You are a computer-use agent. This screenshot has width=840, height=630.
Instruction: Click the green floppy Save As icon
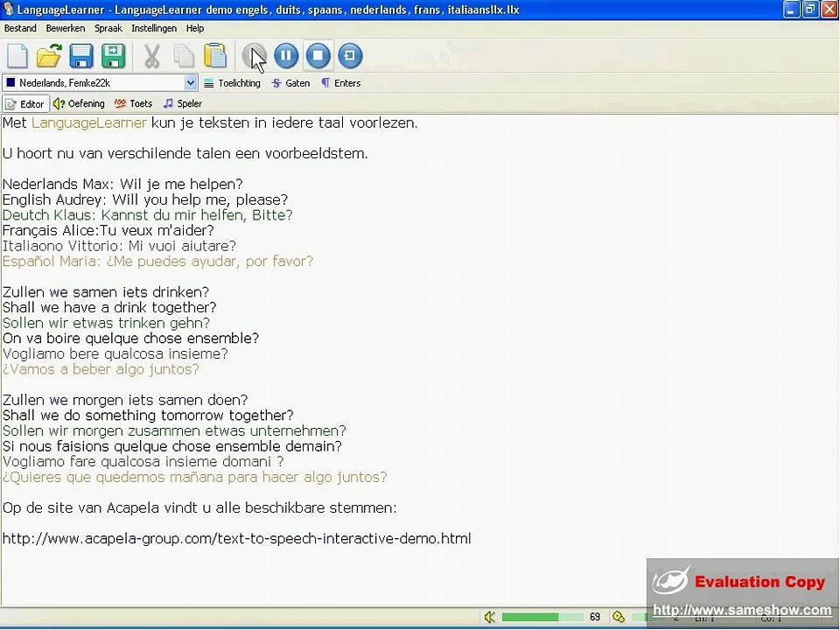(114, 56)
